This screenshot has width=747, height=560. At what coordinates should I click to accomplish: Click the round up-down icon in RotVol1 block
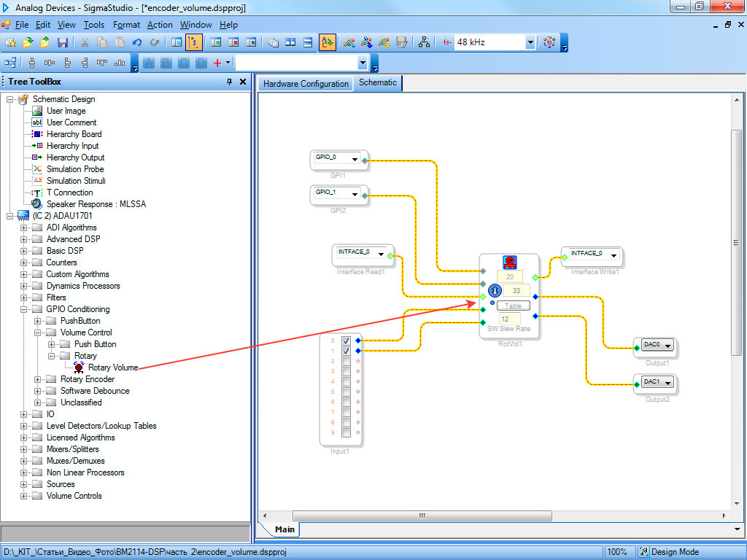(x=493, y=290)
